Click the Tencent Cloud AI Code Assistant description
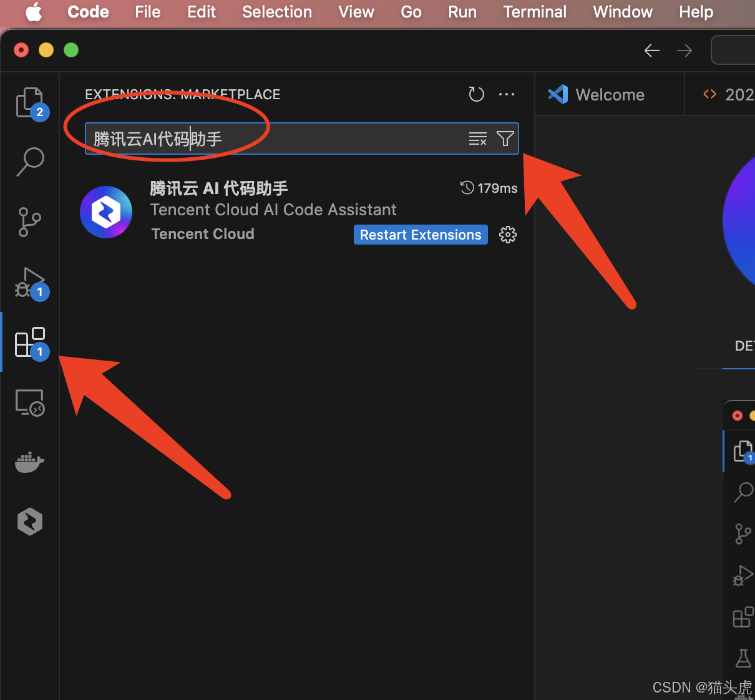The image size is (755, 700). tap(273, 210)
